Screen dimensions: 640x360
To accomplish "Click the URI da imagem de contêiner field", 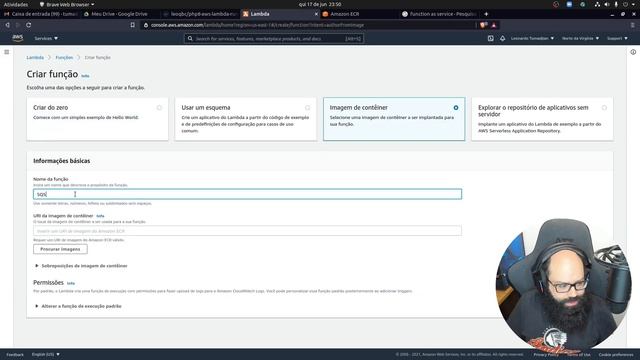I will pyautogui.click(x=247, y=231).
